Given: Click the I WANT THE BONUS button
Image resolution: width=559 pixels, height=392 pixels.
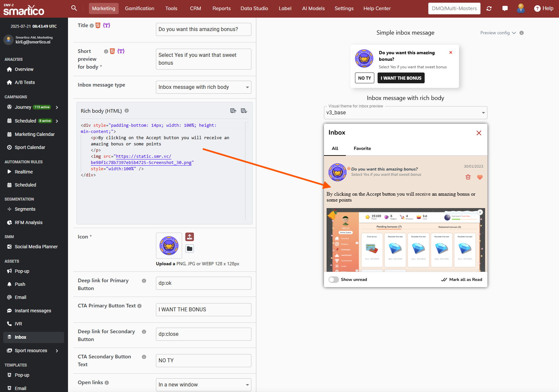Looking at the screenshot, I should (x=401, y=78).
